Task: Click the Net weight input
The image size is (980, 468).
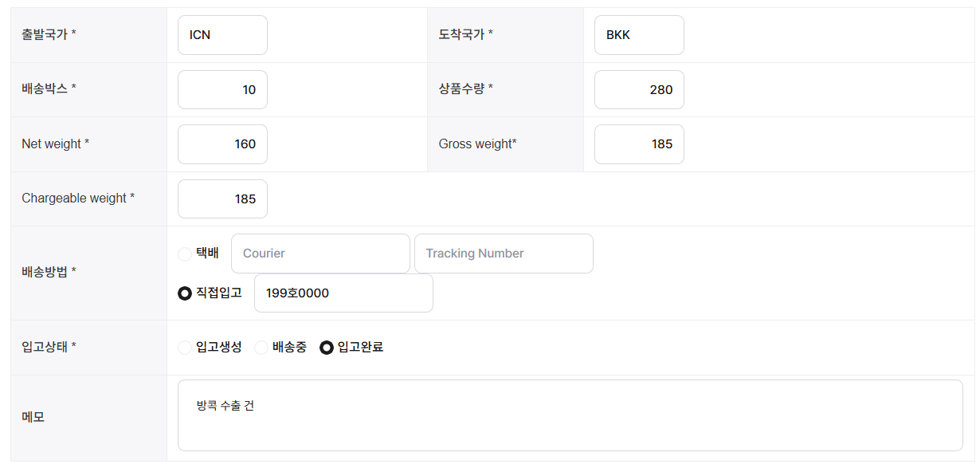Action: tap(222, 144)
